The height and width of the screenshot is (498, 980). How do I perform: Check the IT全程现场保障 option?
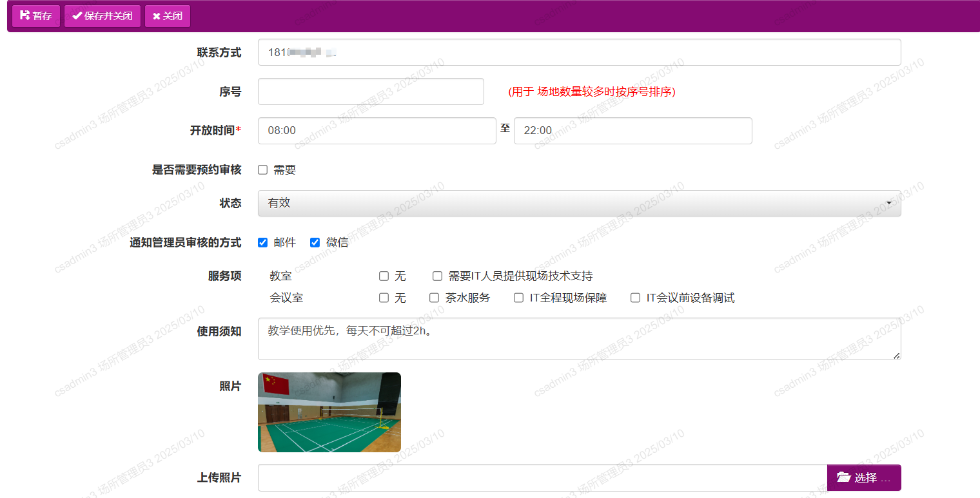point(518,298)
